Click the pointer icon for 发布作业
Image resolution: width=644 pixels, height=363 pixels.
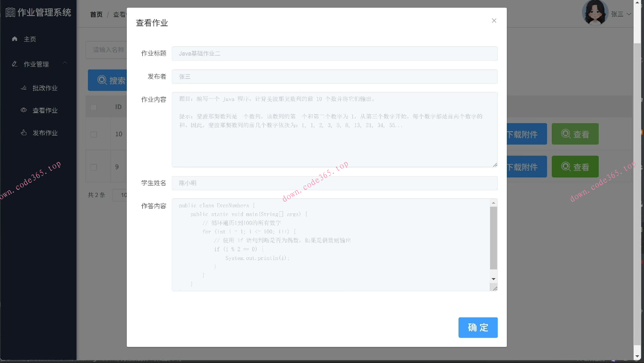pos(23,133)
